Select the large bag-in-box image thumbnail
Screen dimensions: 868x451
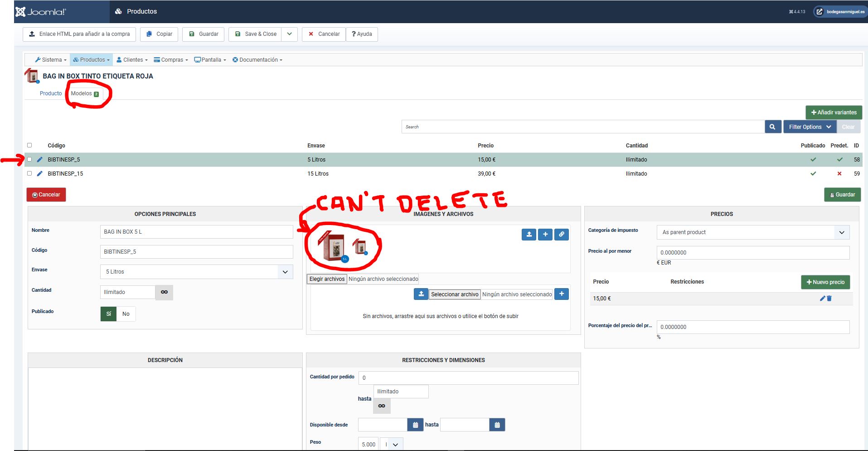pyautogui.click(x=333, y=247)
